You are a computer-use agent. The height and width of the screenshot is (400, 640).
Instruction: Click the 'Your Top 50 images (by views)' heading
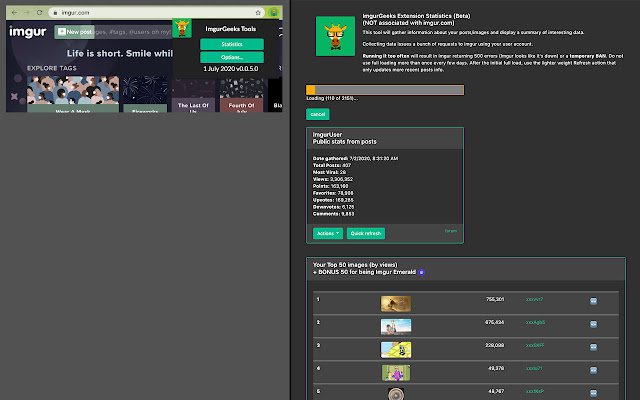[355, 265]
